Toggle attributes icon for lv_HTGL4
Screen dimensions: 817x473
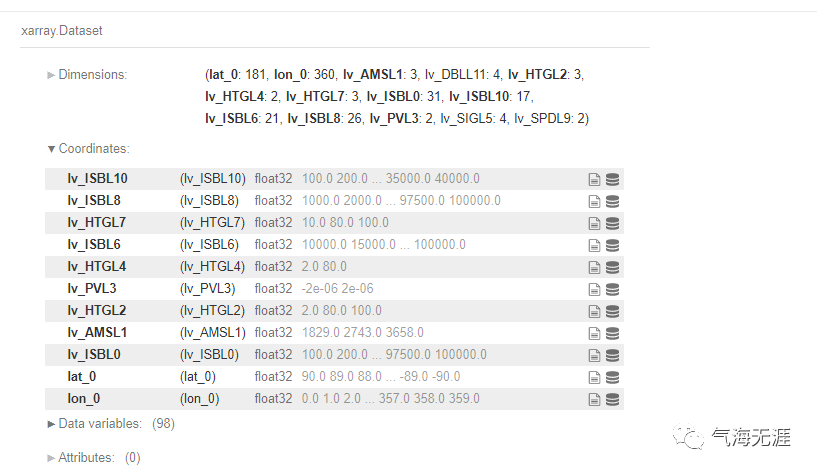[594, 267]
